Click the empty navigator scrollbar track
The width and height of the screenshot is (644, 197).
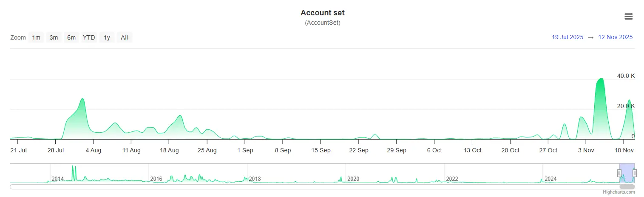click(315, 186)
